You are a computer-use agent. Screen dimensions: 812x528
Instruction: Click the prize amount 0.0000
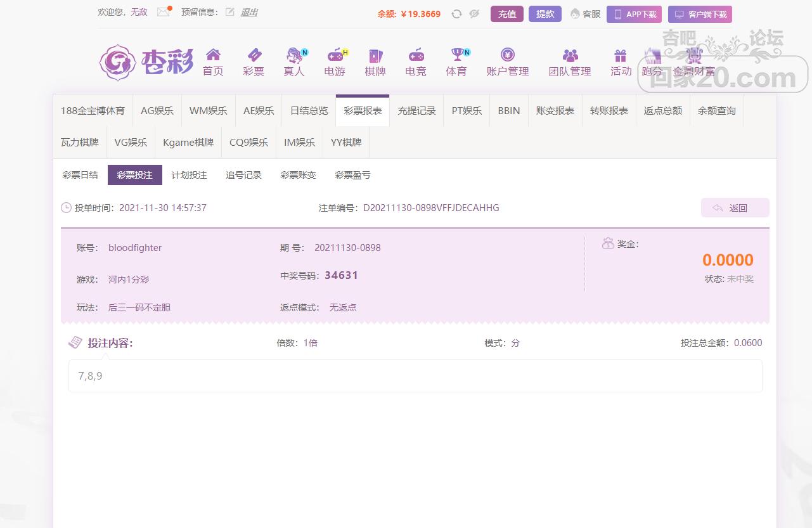point(728,260)
